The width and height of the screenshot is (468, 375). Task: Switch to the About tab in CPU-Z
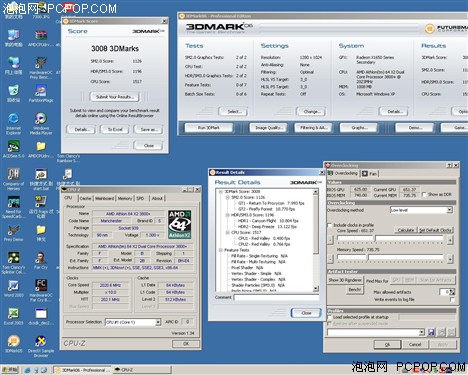tap(157, 198)
